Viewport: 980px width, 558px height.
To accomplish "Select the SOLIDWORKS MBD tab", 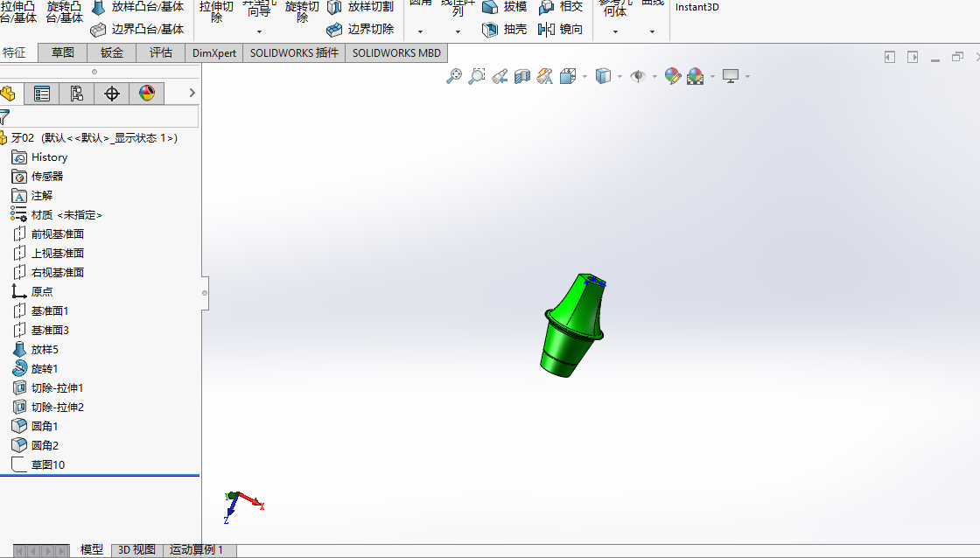I will pos(396,53).
